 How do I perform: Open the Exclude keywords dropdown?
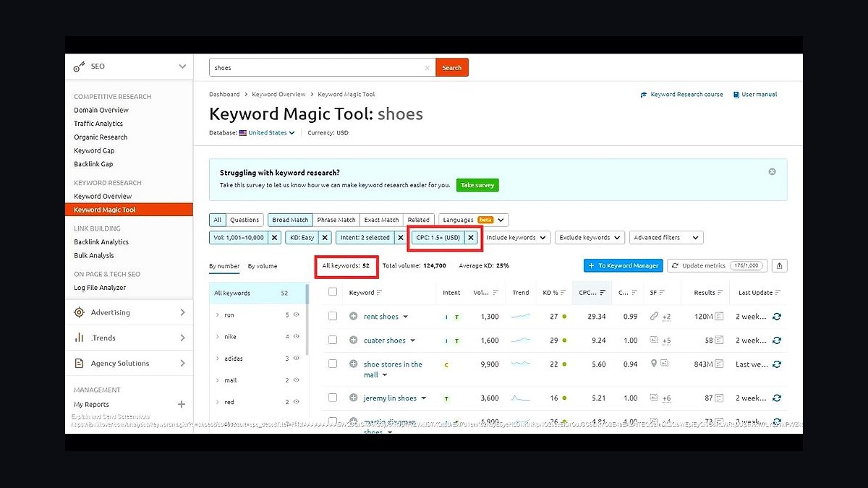(590, 237)
